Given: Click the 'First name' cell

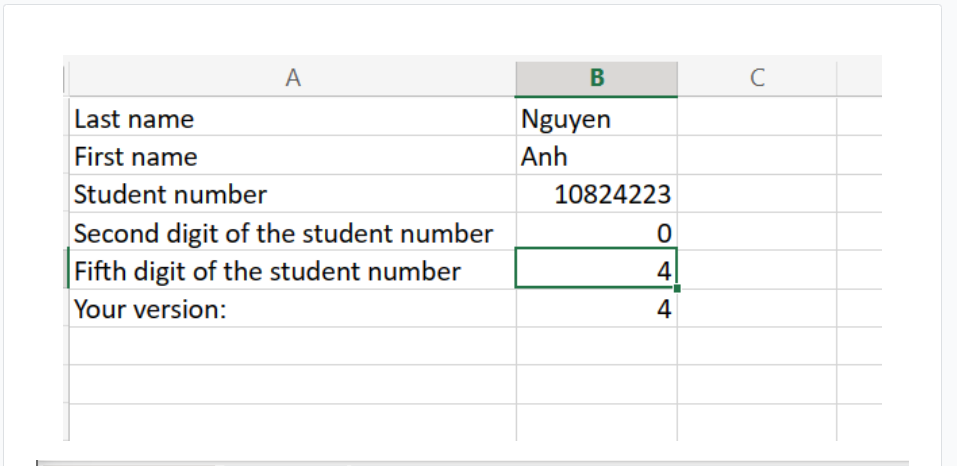Looking at the screenshot, I should coord(293,156).
